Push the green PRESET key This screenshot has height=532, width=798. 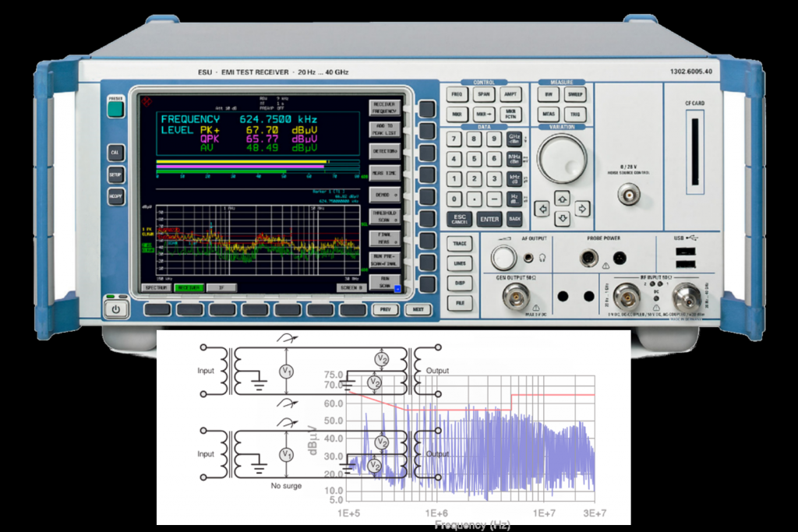[x=115, y=108]
